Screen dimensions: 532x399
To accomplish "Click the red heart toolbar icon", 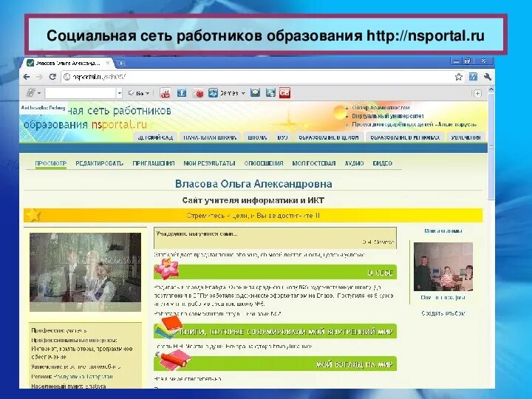I will click(x=198, y=92).
